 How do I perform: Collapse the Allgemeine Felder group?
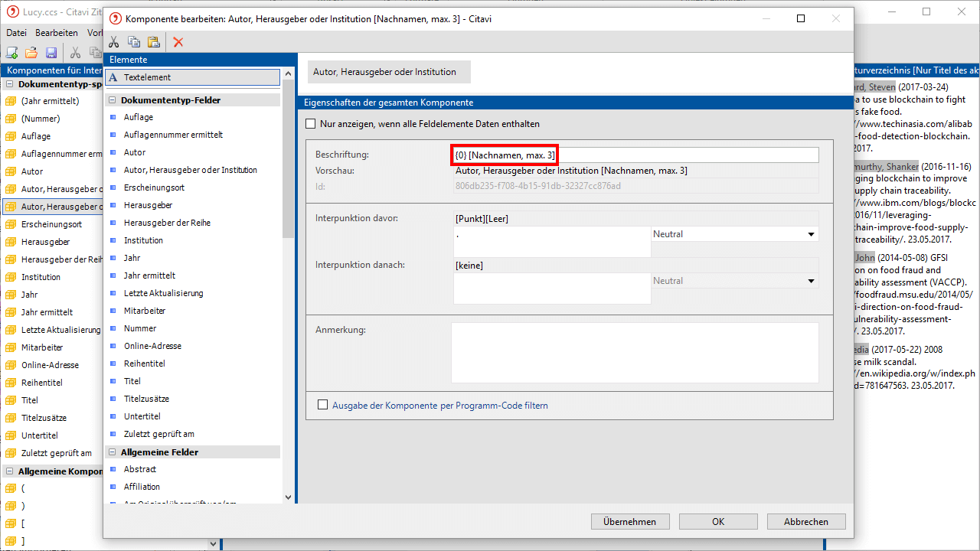[112, 452]
